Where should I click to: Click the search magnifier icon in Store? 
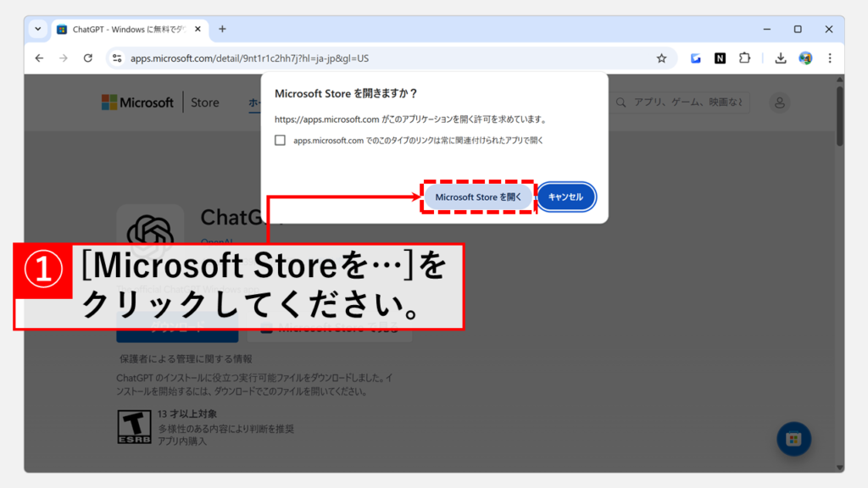(621, 103)
